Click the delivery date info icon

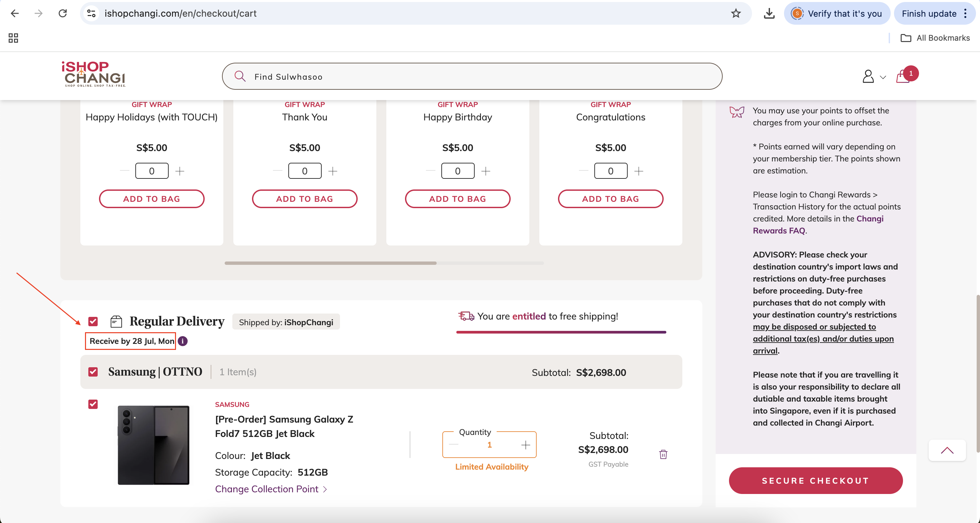click(183, 341)
